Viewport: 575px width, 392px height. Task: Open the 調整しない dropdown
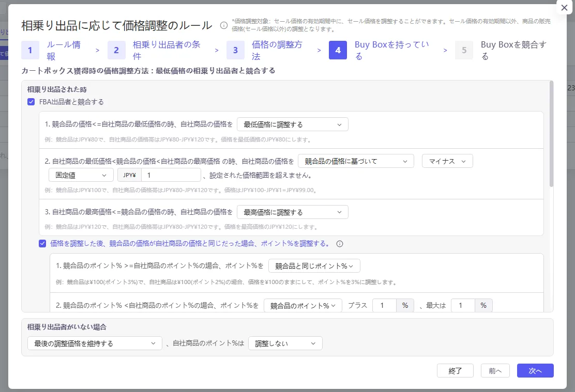coord(285,343)
